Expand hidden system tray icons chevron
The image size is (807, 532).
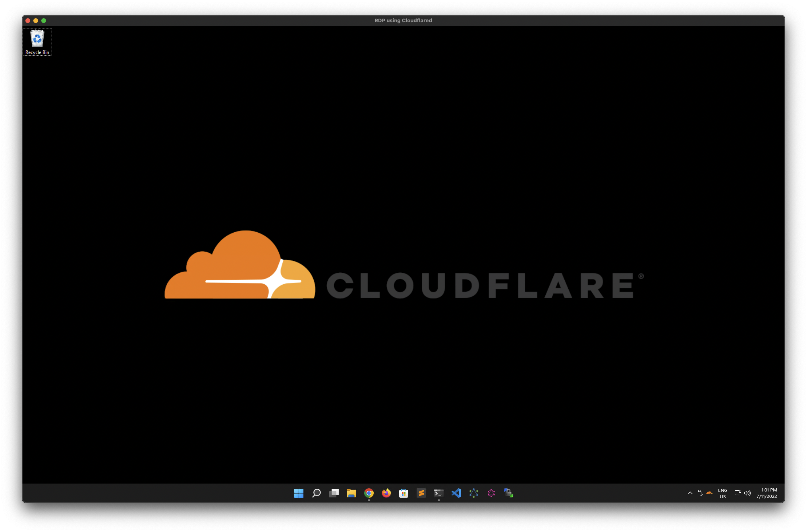click(690, 493)
